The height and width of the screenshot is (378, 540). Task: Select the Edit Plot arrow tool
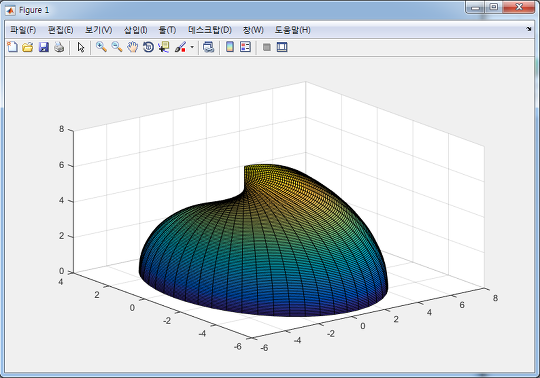(81, 47)
